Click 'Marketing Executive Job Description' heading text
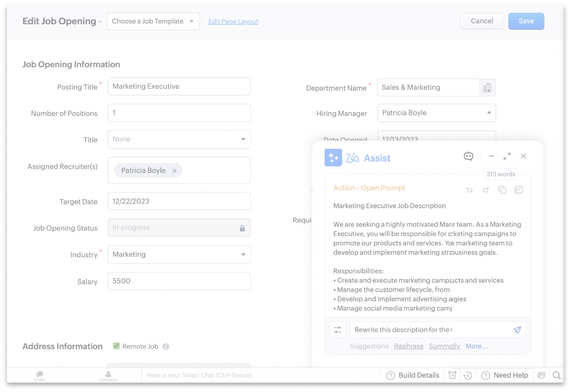 (x=390, y=206)
